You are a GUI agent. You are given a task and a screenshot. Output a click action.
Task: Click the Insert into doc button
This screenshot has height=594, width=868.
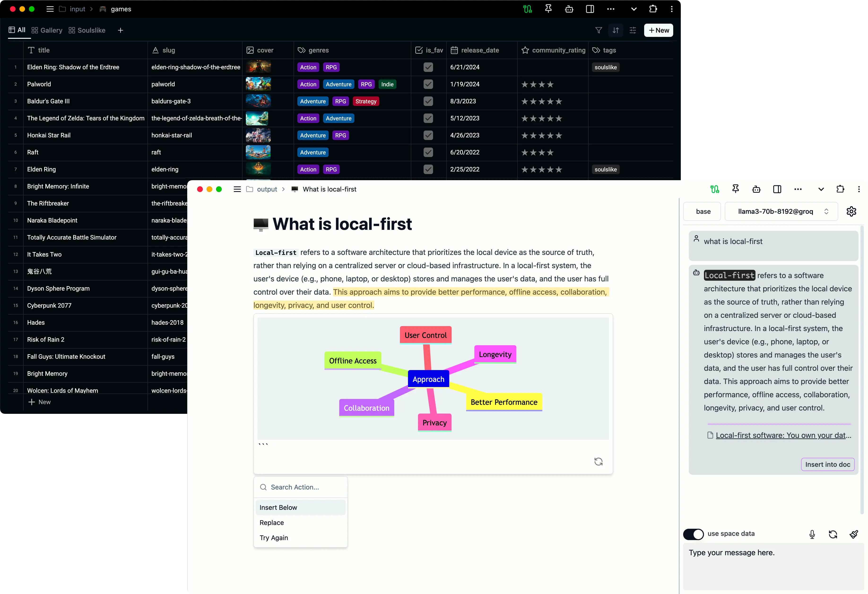coord(827,464)
